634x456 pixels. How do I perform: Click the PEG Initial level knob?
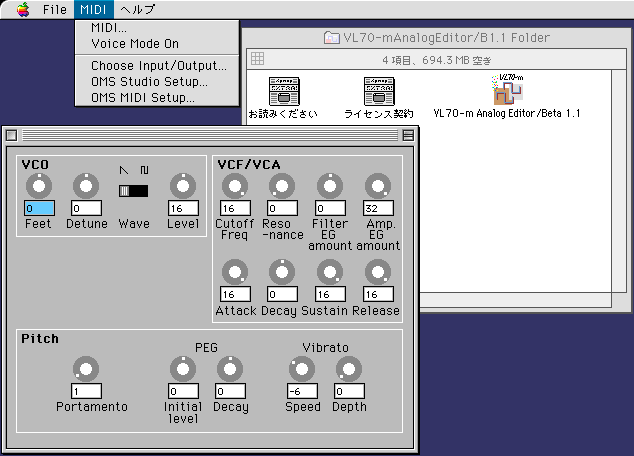(183, 369)
